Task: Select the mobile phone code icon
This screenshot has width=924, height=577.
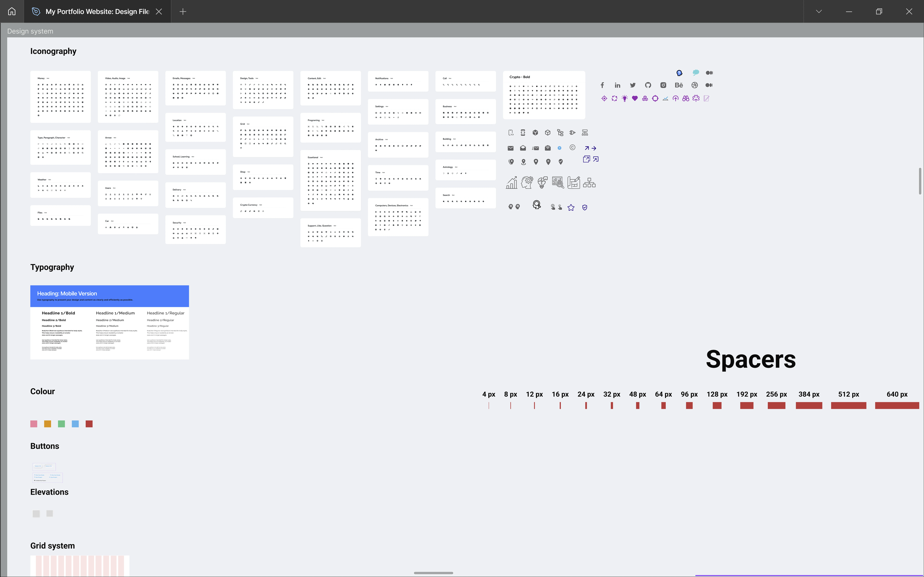Action: click(x=511, y=133)
